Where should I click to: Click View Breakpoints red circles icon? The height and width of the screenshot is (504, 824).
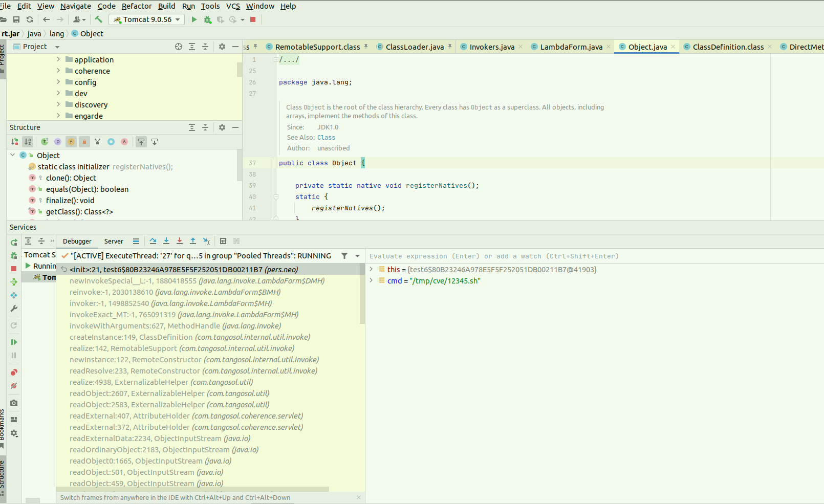tap(14, 372)
